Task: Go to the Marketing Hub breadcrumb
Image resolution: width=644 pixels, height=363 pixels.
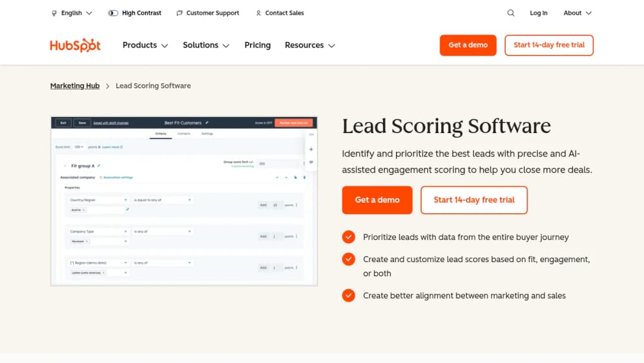Action: 75,86
